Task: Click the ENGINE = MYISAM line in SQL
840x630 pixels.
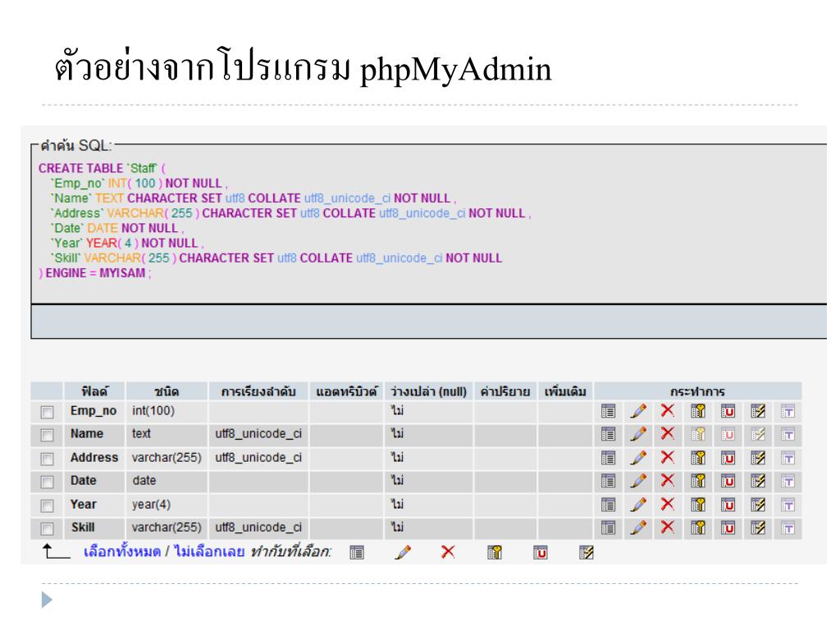Action: (95, 273)
